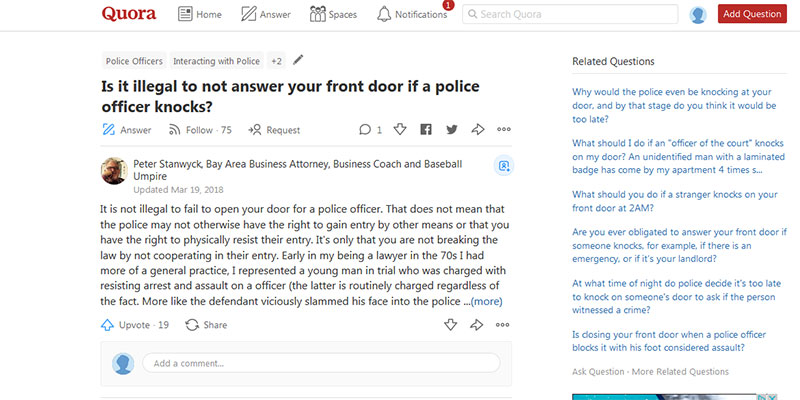This screenshot has width=800, height=400.
Task: Open the user profile avatar in the header
Action: pos(697,15)
